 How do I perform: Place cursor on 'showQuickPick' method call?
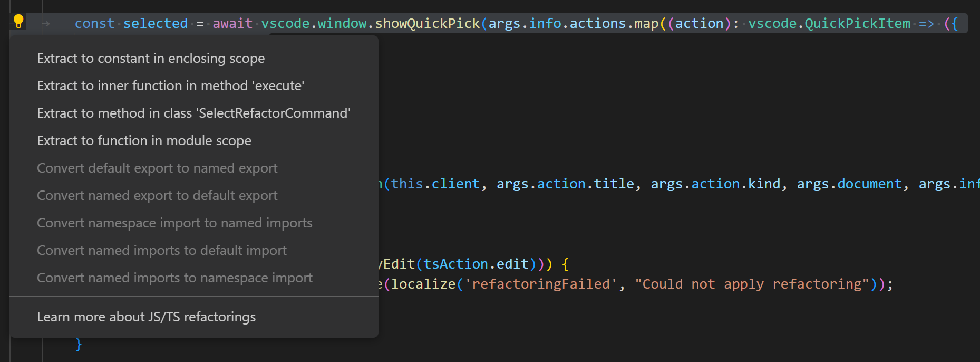tap(427, 24)
